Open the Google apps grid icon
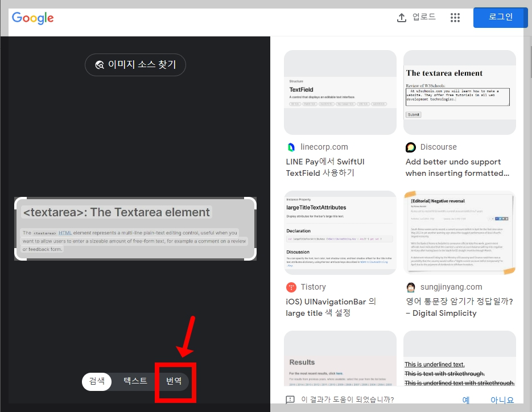 [455, 18]
